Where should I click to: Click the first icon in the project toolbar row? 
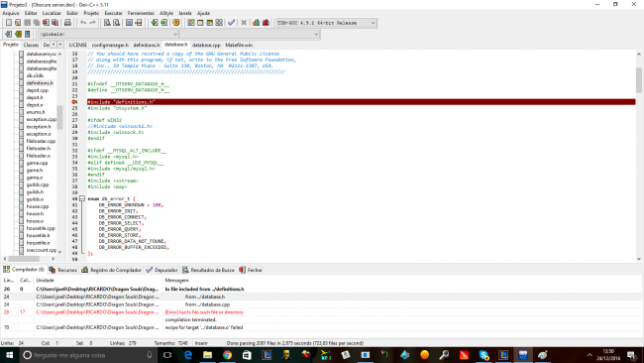pos(8,34)
